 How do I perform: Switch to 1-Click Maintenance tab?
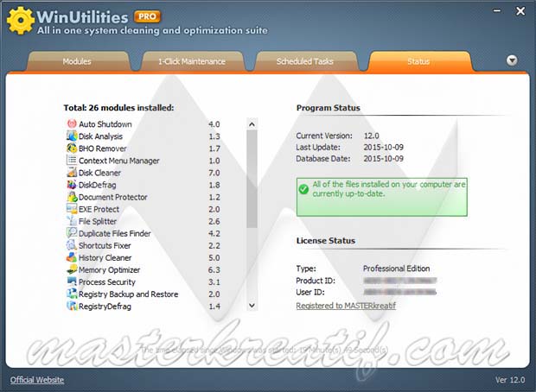192,61
